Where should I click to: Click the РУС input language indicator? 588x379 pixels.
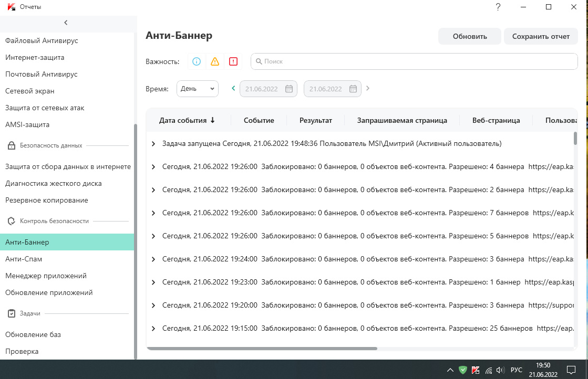click(x=517, y=370)
